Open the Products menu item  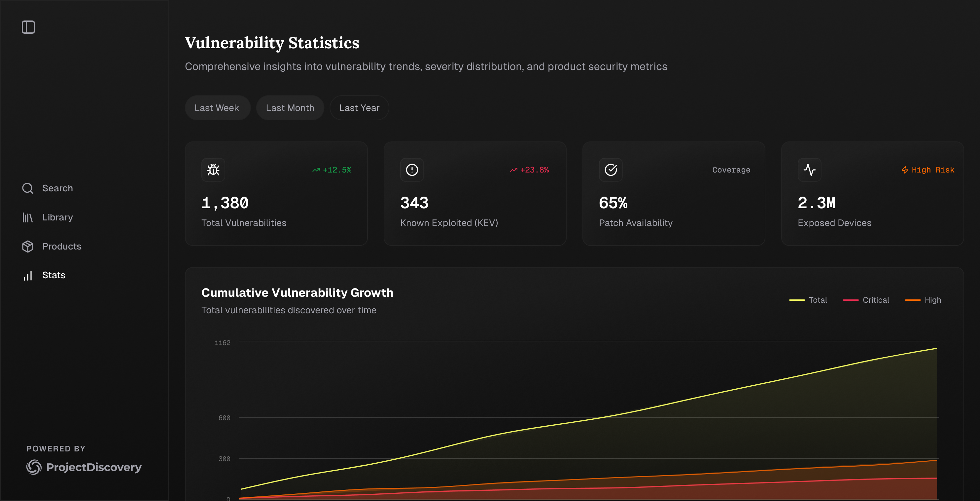(62, 246)
